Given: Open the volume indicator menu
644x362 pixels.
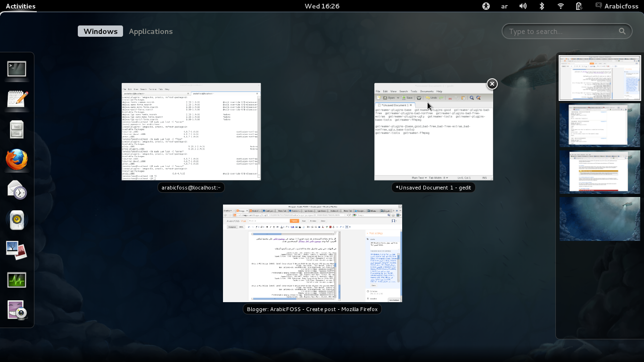Looking at the screenshot, I should point(523,6).
